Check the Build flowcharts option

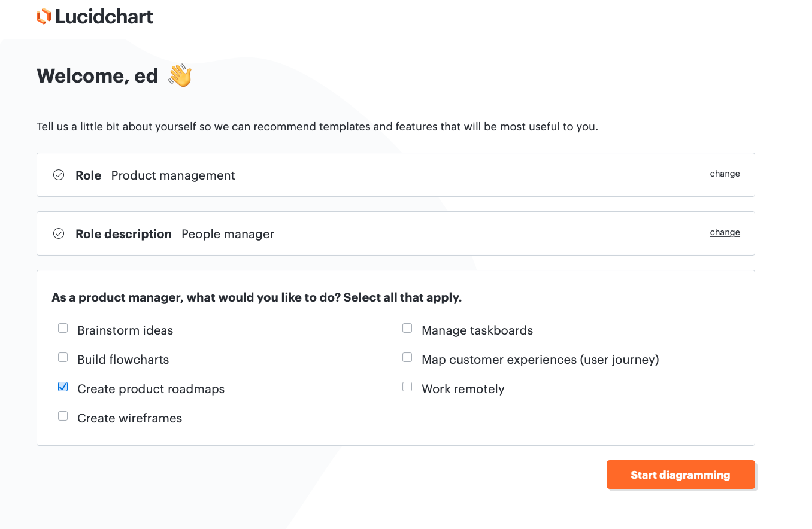click(63, 357)
